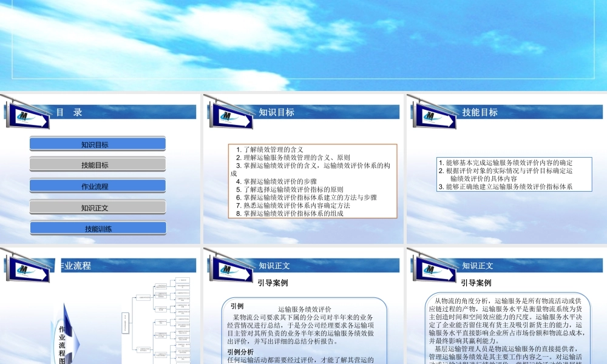Click the M logo signboard on the 目录 slide

[x=29, y=115]
